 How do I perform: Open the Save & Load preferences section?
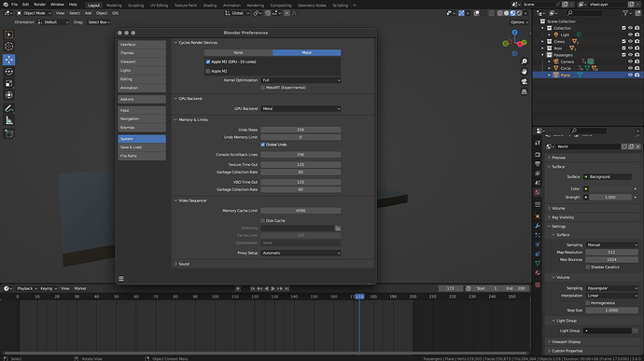click(142, 147)
